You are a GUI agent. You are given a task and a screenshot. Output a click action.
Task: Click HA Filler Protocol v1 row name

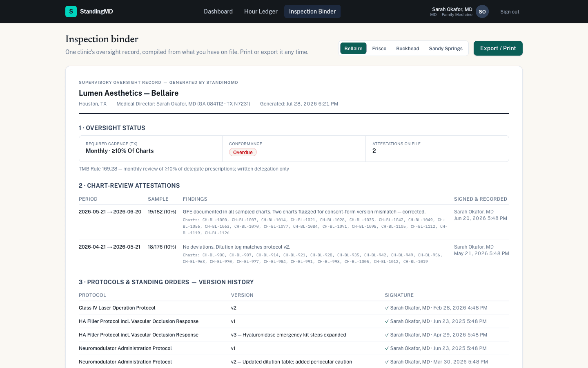(x=138, y=321)
